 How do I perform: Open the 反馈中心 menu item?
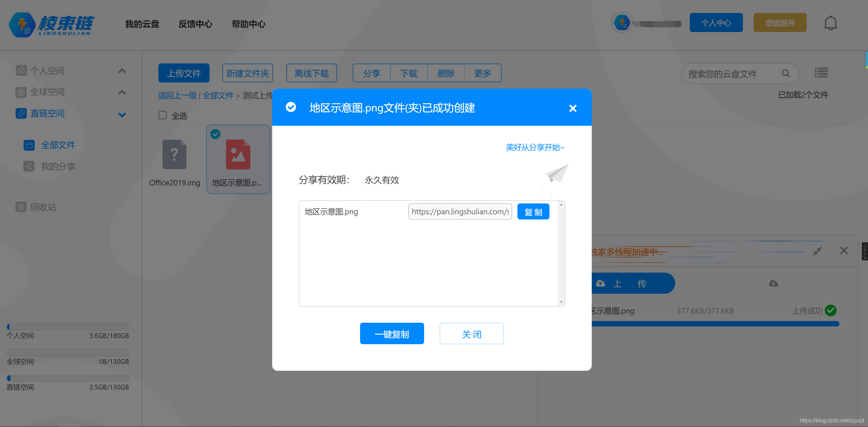(195, 24)
